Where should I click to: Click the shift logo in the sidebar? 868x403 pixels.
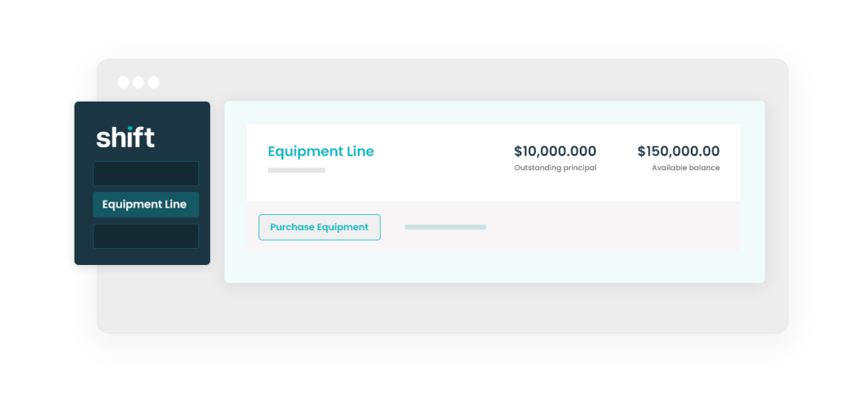pyautogui.click(x=125, y=137)
